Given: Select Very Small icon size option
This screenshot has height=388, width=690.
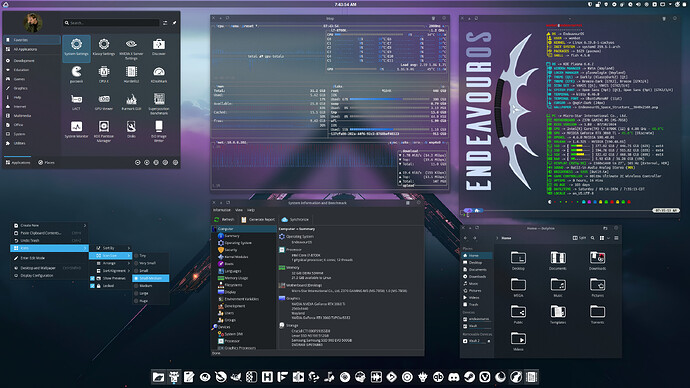Looking at the screenshot, I should (x=150, y=263).
